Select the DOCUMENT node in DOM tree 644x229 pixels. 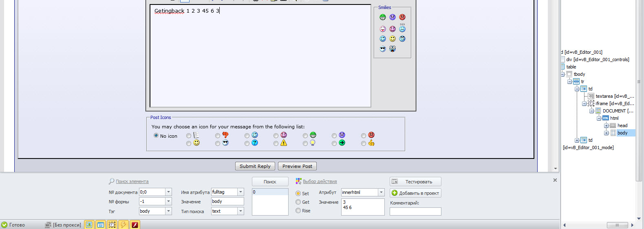click(618, 111)
